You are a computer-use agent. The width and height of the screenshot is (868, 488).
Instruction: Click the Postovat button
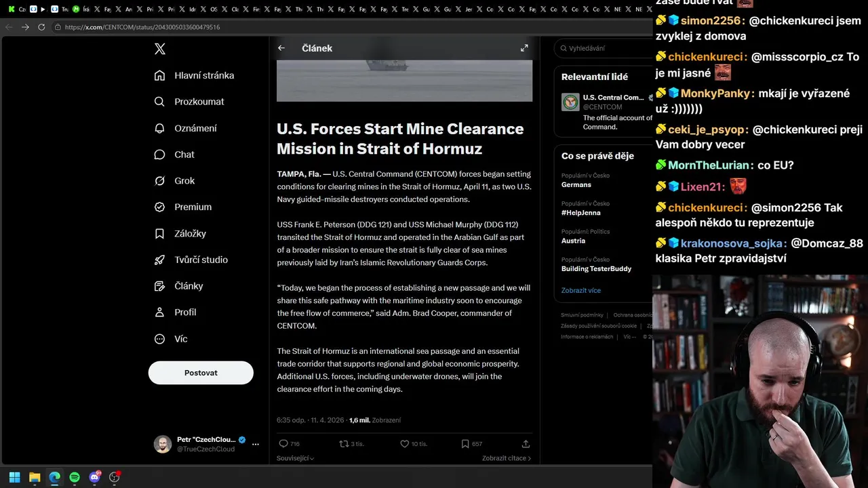click(x=201, y=373)
